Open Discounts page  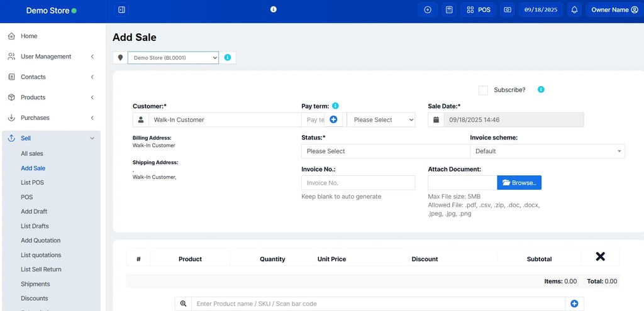pos(35,298)
